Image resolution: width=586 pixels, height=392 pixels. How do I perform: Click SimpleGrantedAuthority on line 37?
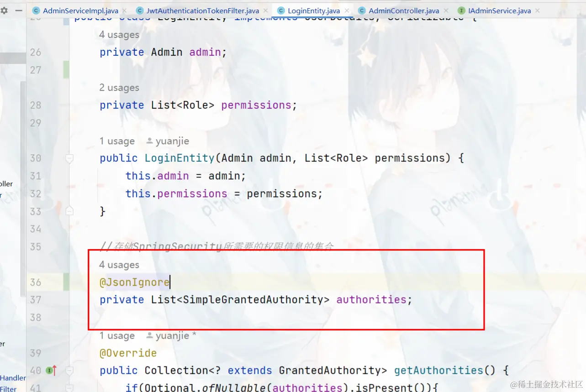click(253, 300)
